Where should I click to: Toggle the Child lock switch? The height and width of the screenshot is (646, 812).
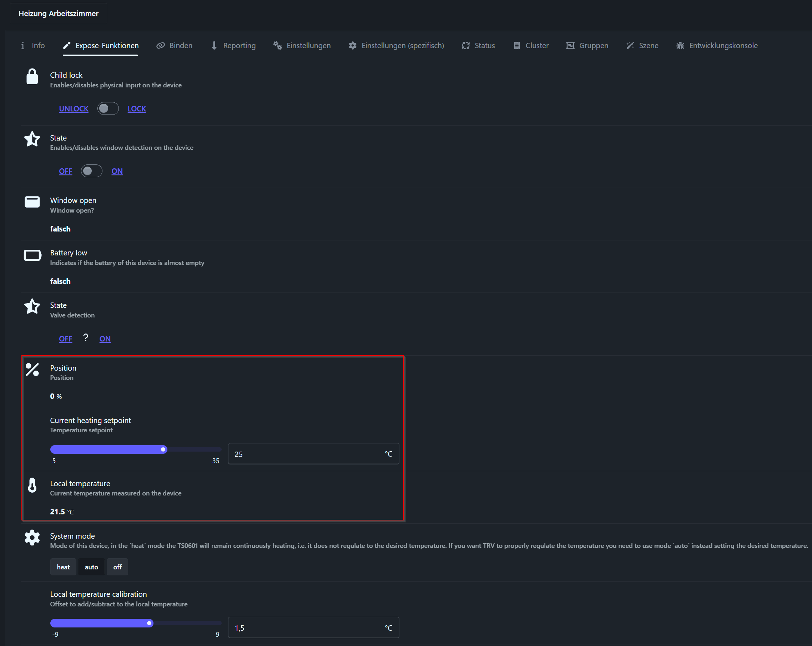(x=108, y=108)
